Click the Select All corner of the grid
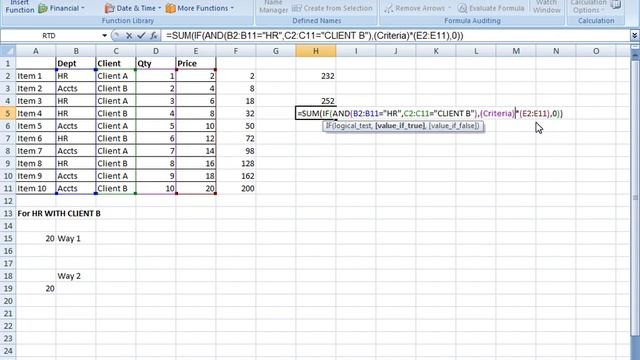 click(x=8, y=51)
